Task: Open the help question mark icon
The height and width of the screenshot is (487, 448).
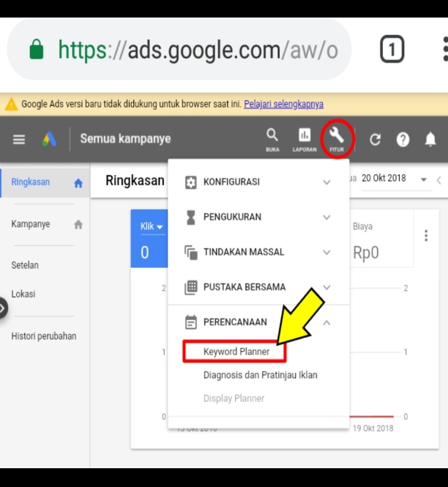Action: pos(403,140)
